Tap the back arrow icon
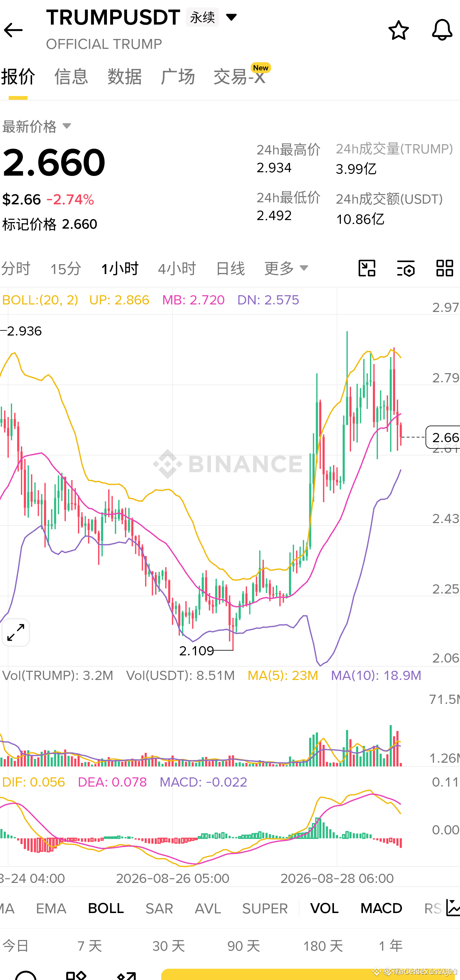The width and height of the screenshot is (460, 980). (x=13, y=30)
